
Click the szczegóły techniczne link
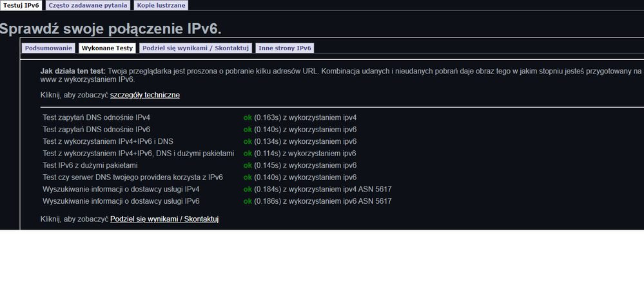click(145, 95)
